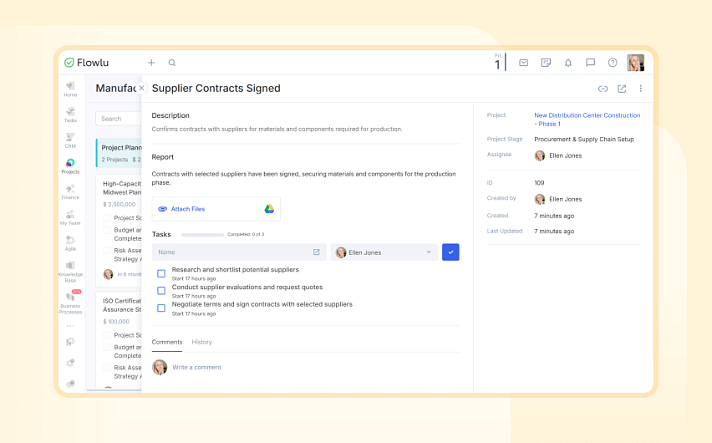
Task: Open user profile avatar in top bar
Action: tap(635, 63)
